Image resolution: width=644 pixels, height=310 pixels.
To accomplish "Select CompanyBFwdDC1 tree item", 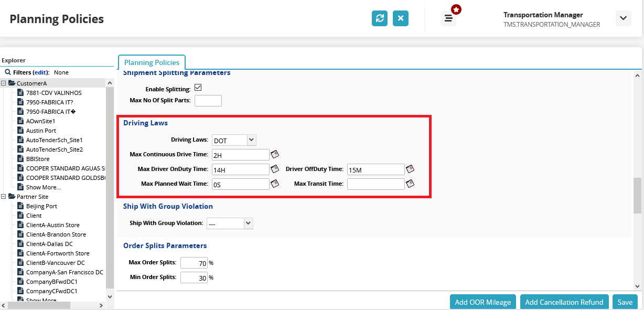I will tap(52, 282).
